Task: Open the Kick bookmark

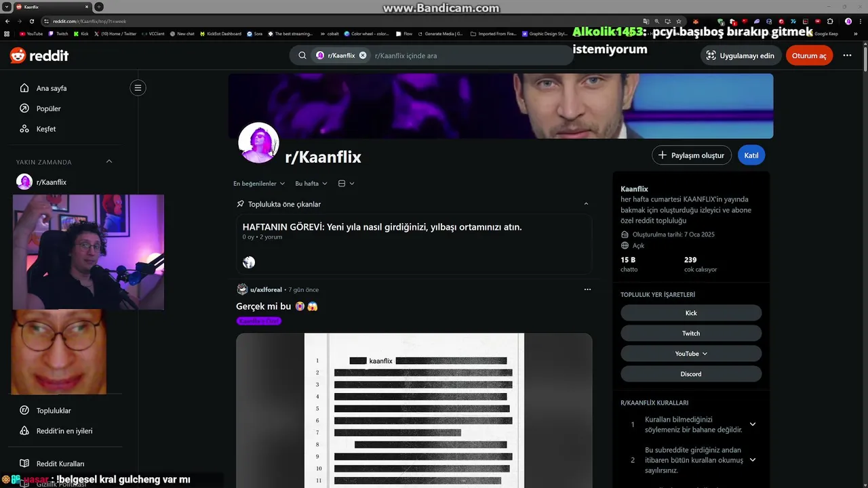Action: pos(81,33)
